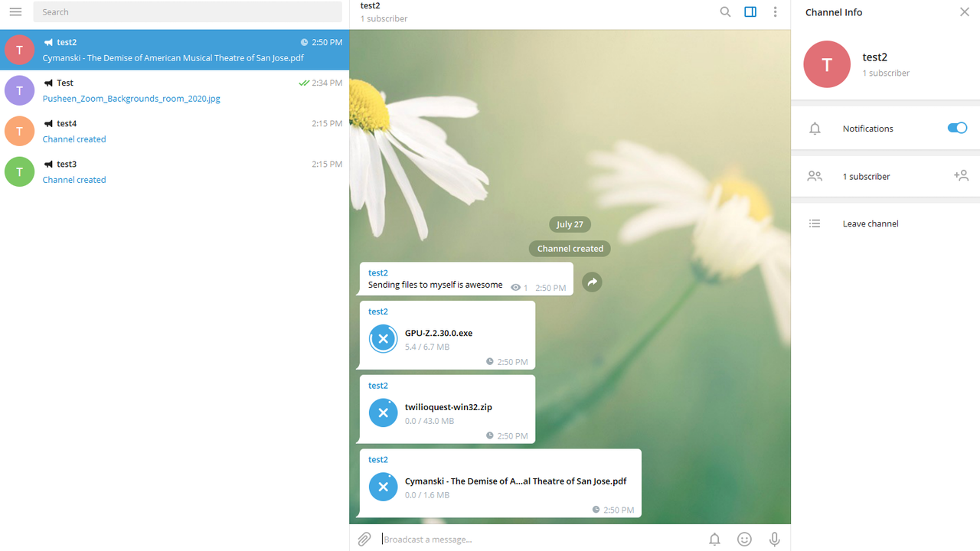Cancel the Cymanski PDF upload
The width and height of the screenshot is (980, 551).
[384, 487]
